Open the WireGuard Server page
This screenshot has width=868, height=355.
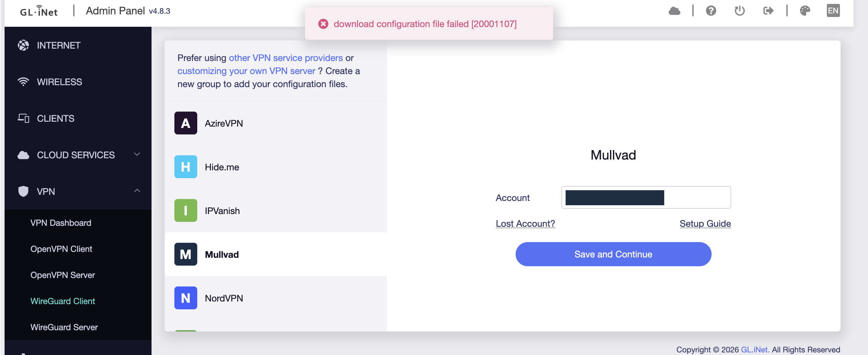[x=64, y=327]
